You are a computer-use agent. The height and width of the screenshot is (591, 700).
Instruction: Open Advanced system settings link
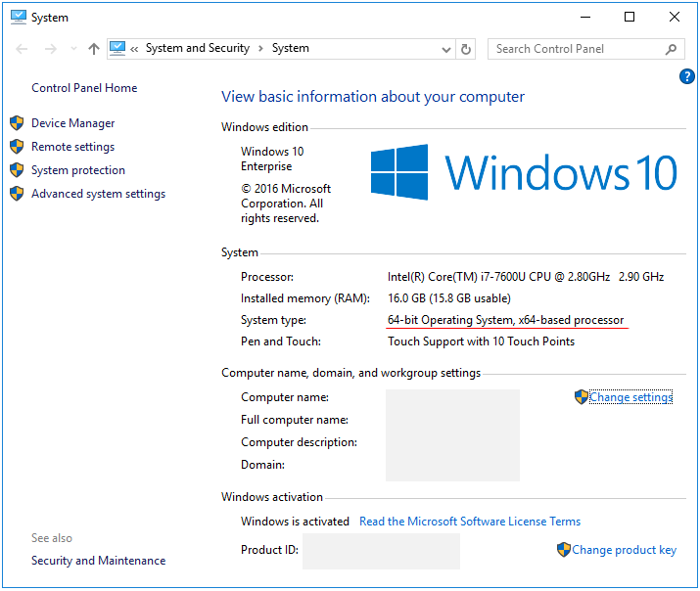click(x=98, y=194)
